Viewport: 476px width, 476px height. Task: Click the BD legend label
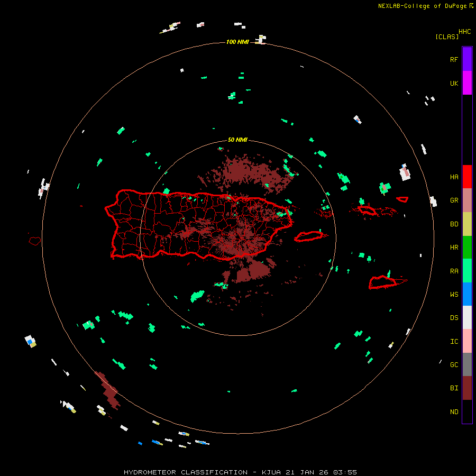[454, 224]
